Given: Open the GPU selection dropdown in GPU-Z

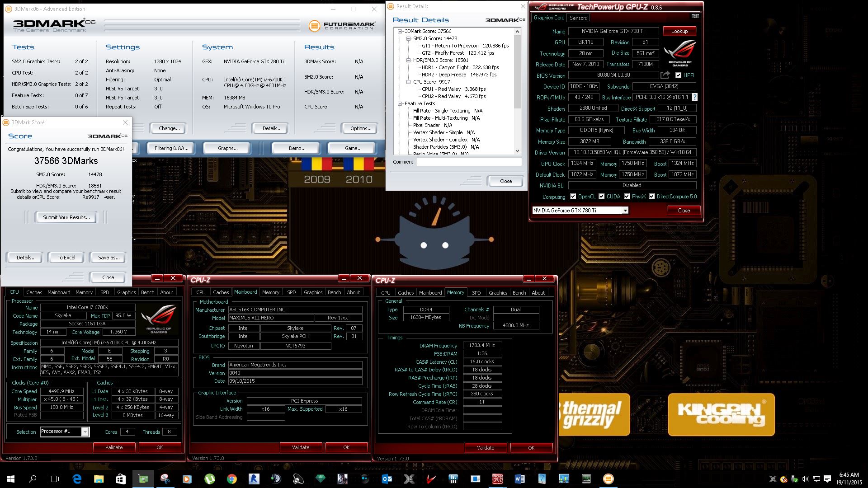Looking at the screenshot, I should (x=625, y=211).
